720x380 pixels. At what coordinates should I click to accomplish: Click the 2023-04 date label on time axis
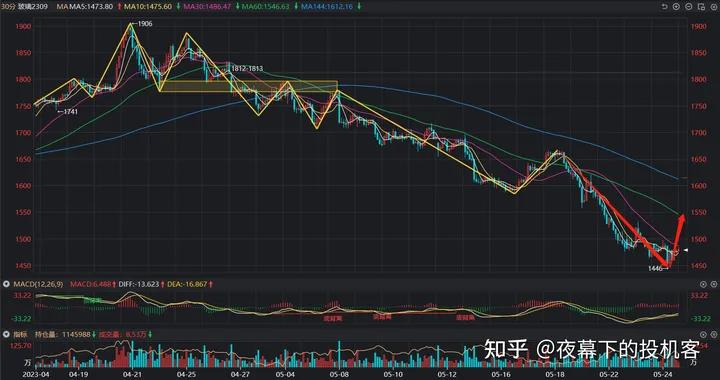click(36, 374)
